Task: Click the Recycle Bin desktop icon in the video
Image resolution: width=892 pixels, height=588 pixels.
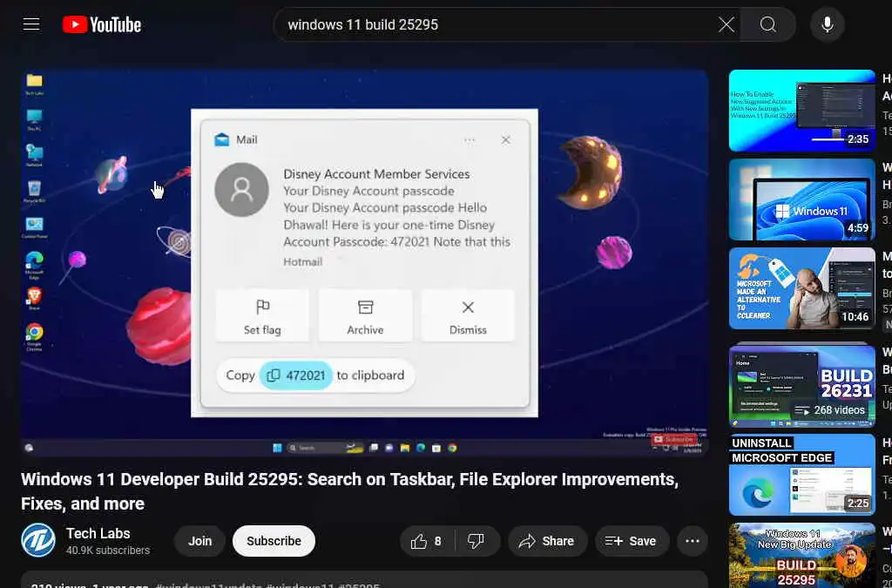Action: tap(34, 191)
